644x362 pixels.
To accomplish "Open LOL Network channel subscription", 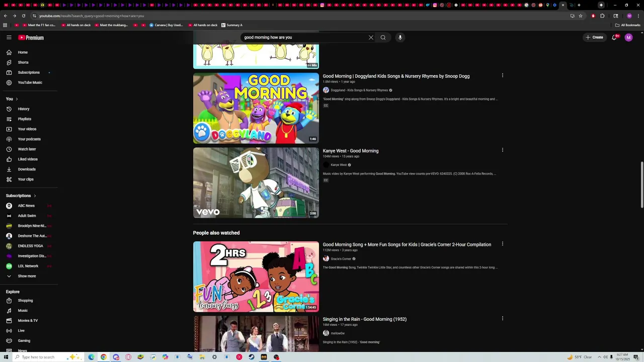I will (28, 266).
